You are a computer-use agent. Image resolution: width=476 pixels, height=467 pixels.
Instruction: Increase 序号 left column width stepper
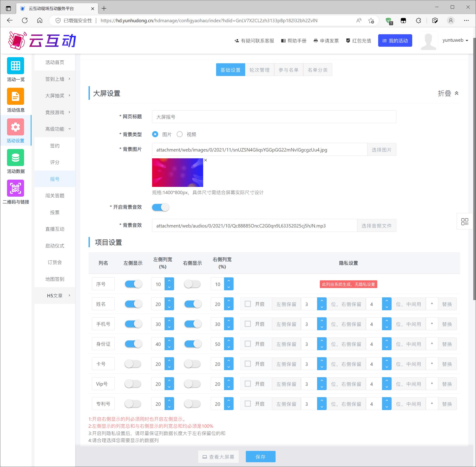point(169,281)
